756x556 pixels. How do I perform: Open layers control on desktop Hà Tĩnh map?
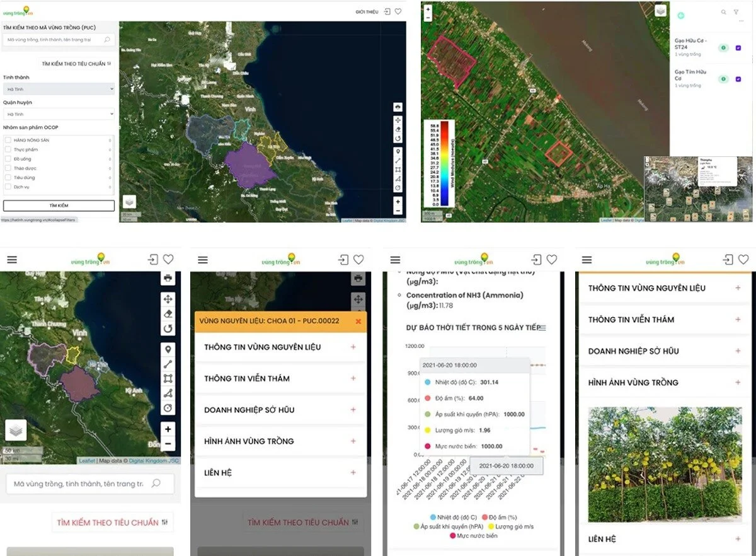point(129,201)
